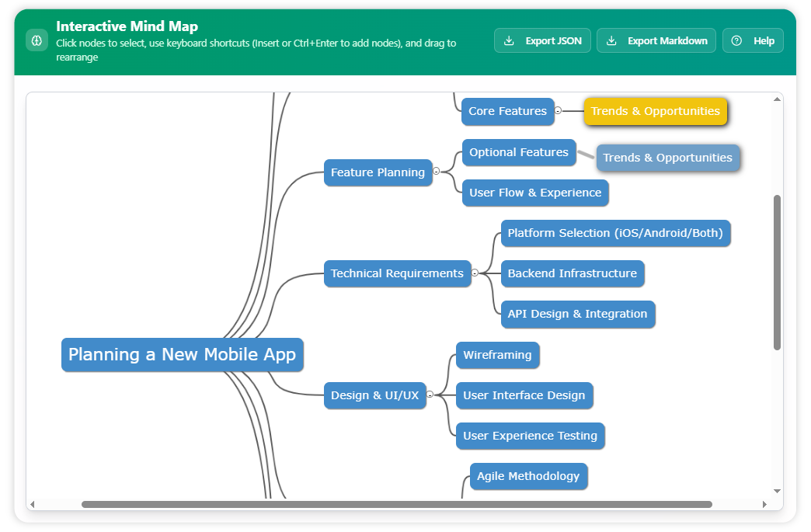
Task: Select the Agile Methodology node
Action: (528, 476)
